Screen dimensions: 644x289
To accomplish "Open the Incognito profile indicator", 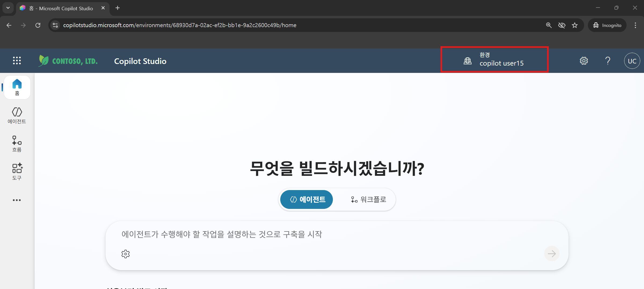I will 607,25.
